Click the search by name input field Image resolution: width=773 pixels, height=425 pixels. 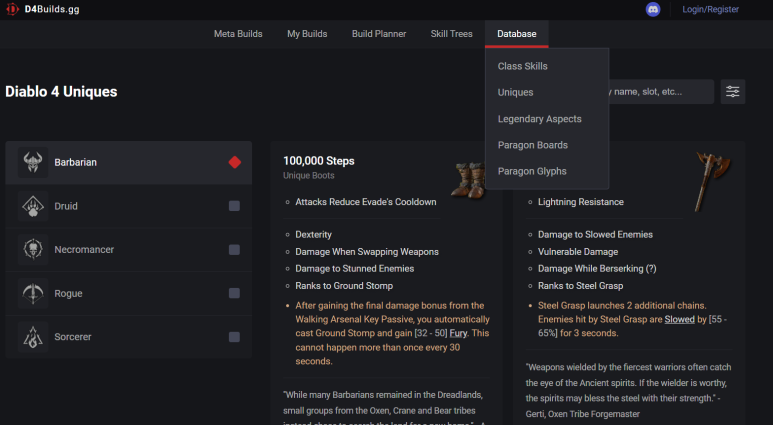[661, 92]
